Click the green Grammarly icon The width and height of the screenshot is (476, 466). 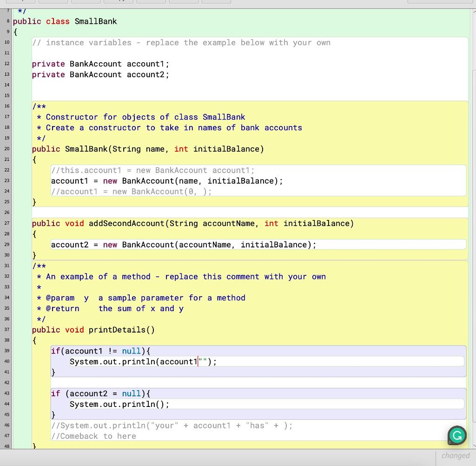tap(456, 435)
